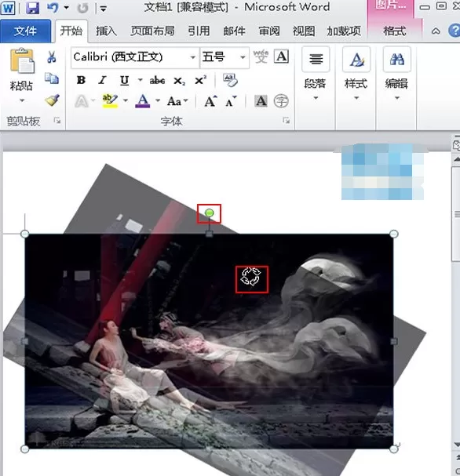Click the top-left corner handle of picture

(x=24, y=234)
